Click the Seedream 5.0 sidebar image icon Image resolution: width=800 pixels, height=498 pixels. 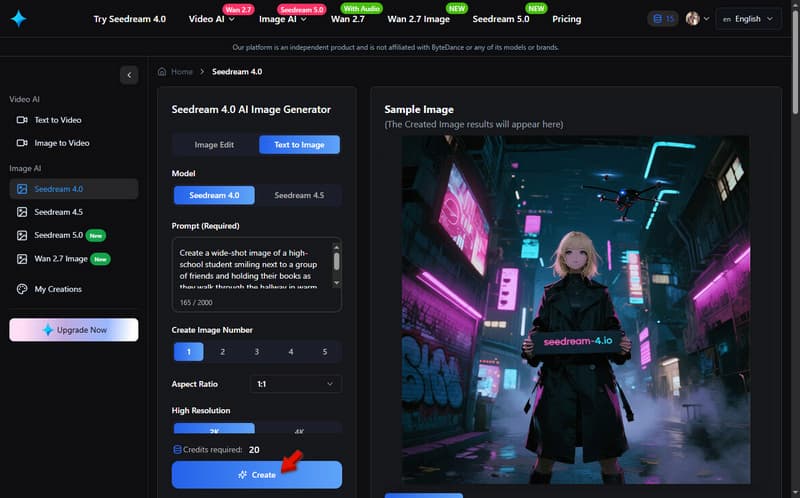click(22, 235)
